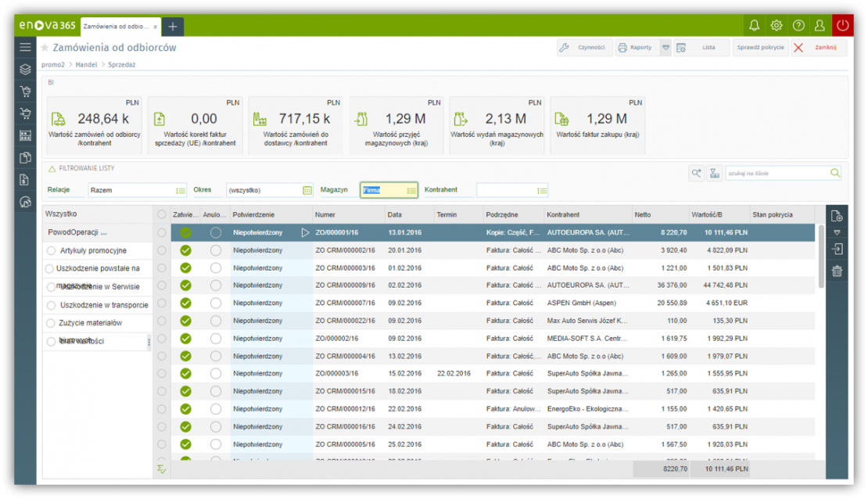
Task: Toggle the header select-all row checkbox
Action: pyautogui.click(x=161, y=214)
